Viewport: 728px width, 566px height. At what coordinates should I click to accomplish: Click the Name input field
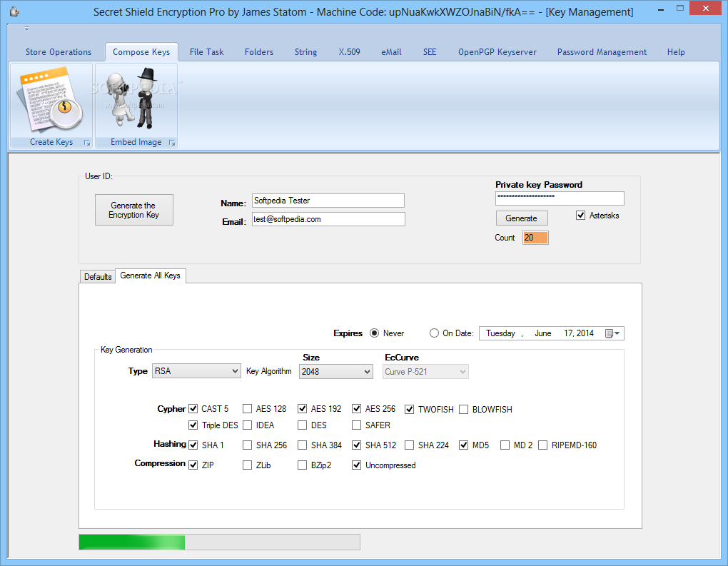(x=328, y=201)
